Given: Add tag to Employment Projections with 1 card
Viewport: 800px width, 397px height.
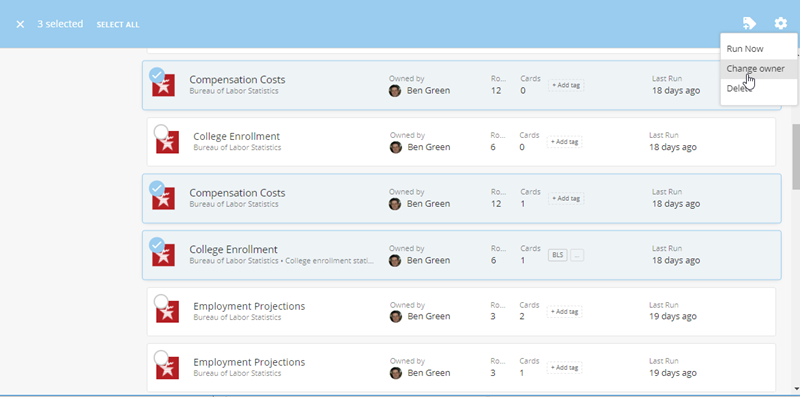Looking at the screenshot, I should 564,367.
